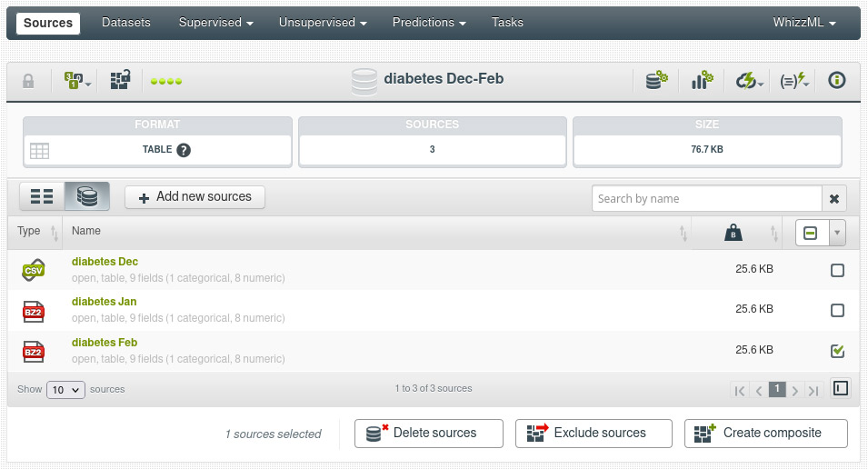Screen dimensions: 868x469
Task: Click the one-click dataset chart icon
Action: (702, 81)
